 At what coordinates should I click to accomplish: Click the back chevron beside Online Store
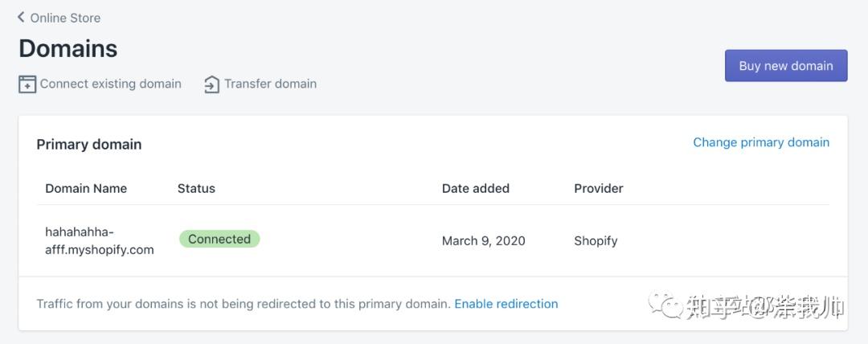click(21, 17)
